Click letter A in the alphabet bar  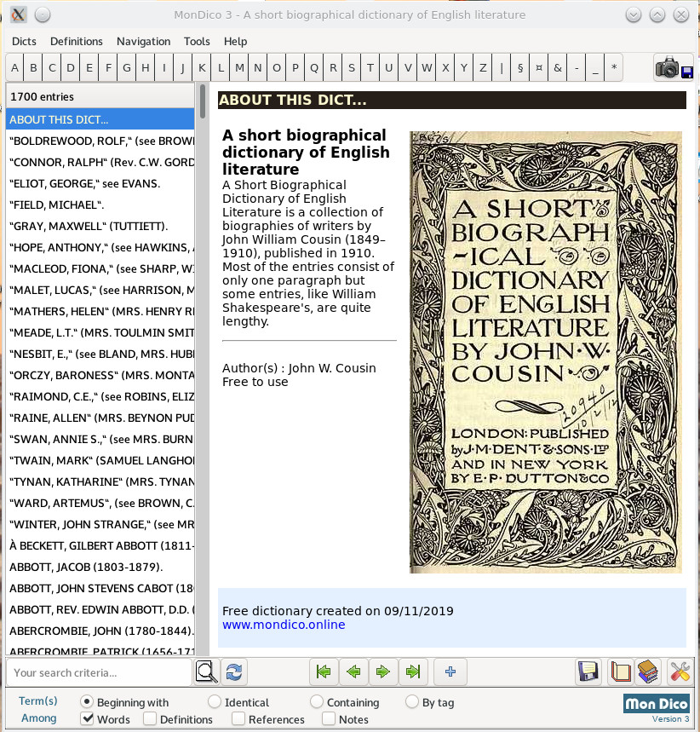coord(15,67)
